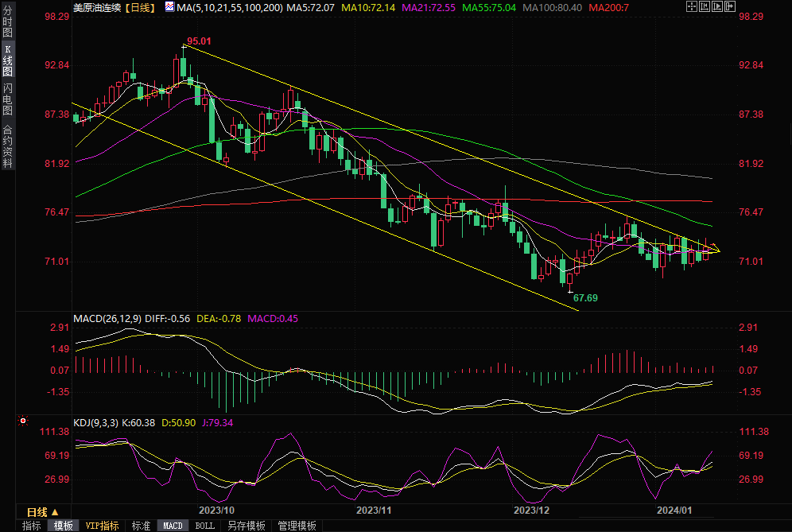Click 另存模板 to save template
Screen dimensions: 792x532
[x=246, y=526]
